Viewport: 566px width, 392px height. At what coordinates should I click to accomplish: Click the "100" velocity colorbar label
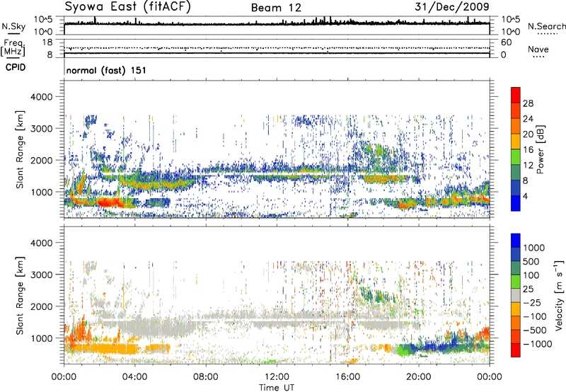(533, 275)
